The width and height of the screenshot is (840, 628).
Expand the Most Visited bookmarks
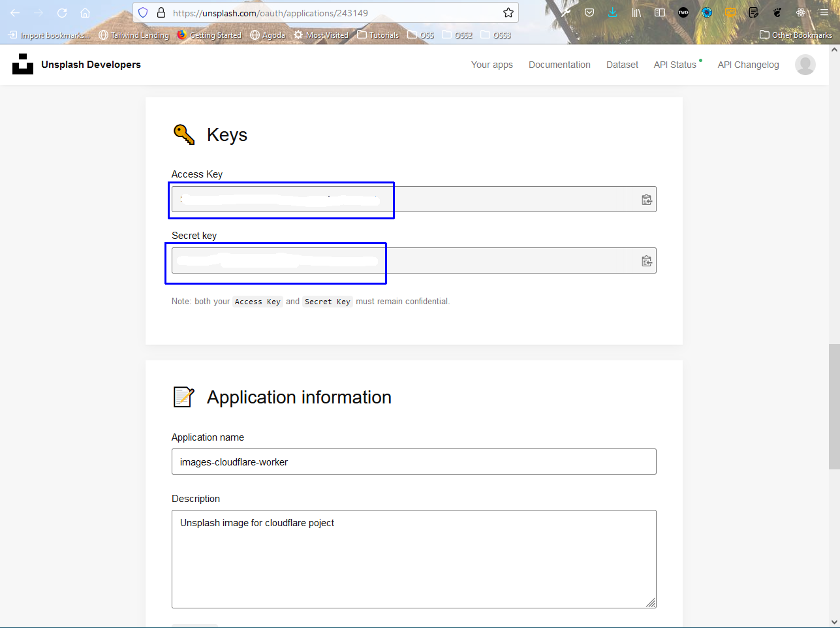321,35
